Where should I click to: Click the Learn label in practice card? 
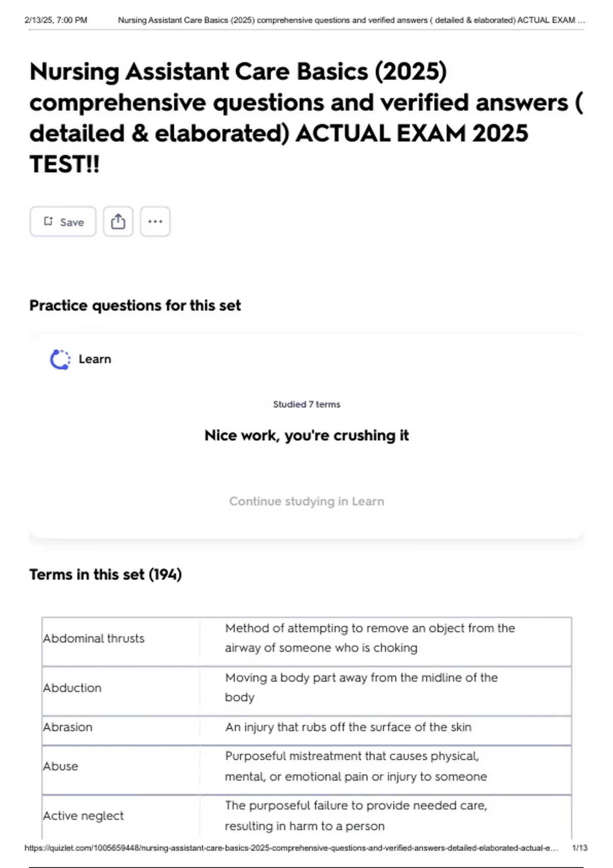[95, 359]
